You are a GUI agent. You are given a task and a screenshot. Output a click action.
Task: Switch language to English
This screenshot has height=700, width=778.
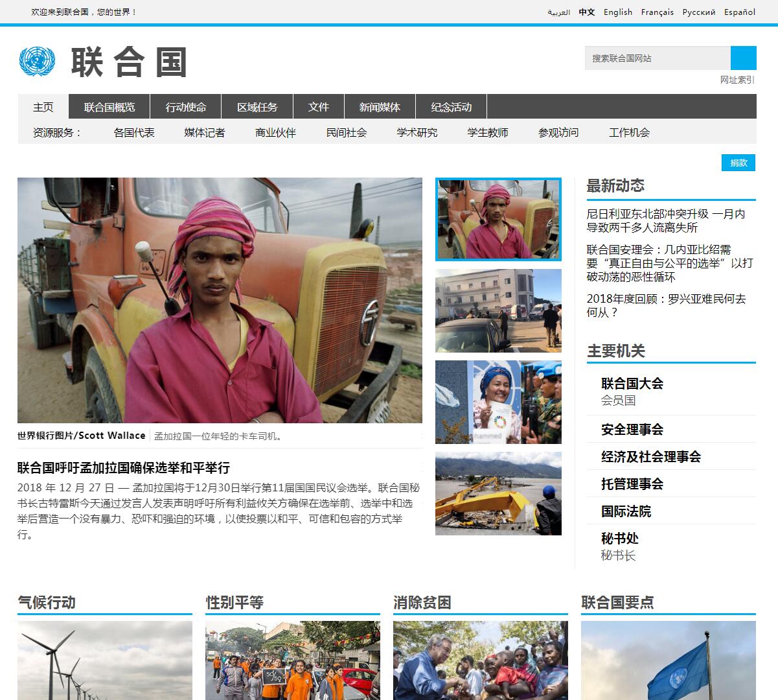coord(618,12)
